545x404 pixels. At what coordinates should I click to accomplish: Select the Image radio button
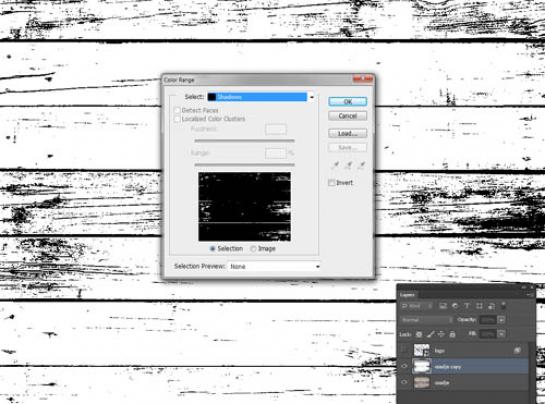click(x=253, y=249)
